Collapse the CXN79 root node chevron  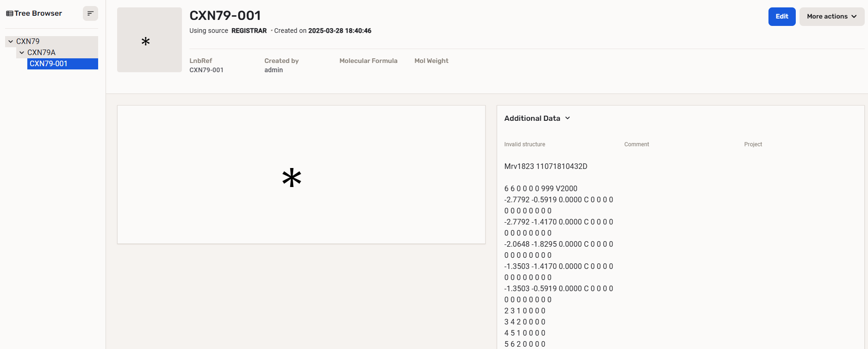pos(11,42)
